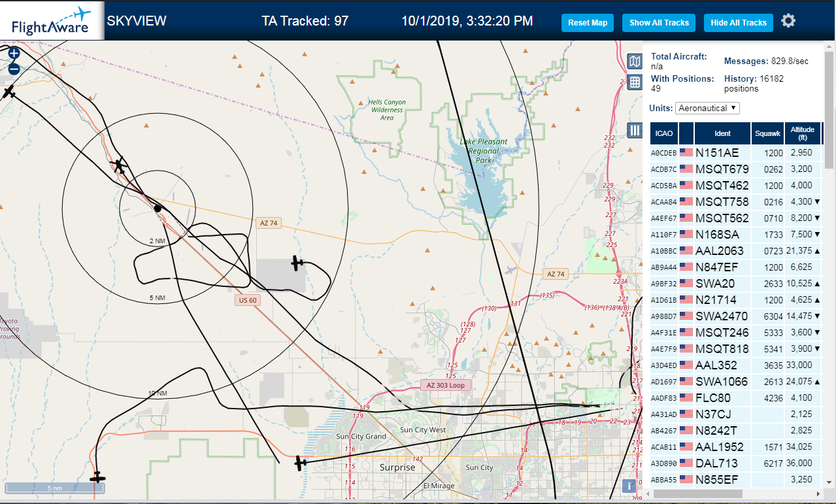This screenshot has height=504, width=836.
Task: Zoom out the map with minus button
Action: tap(14, 69)
